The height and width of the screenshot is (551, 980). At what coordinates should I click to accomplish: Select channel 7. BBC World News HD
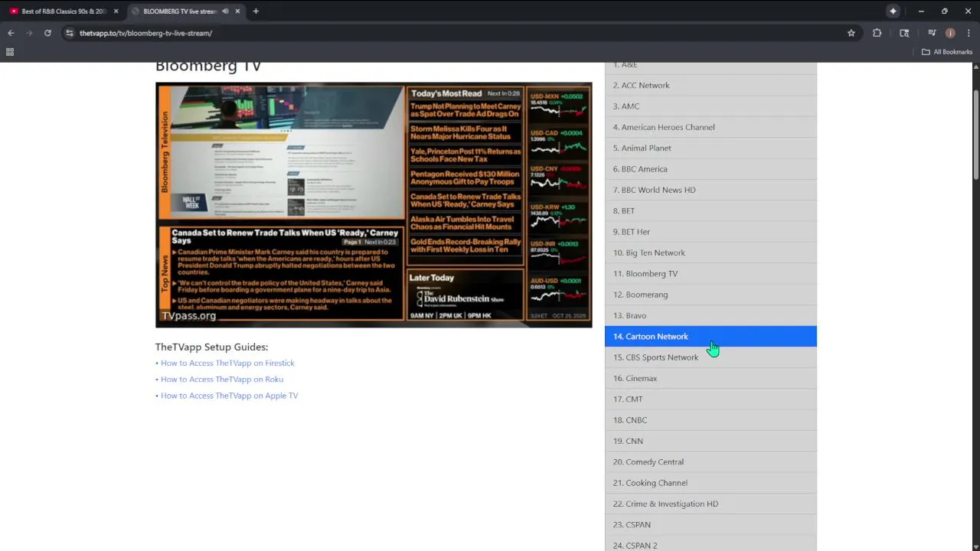coord(710,190)
